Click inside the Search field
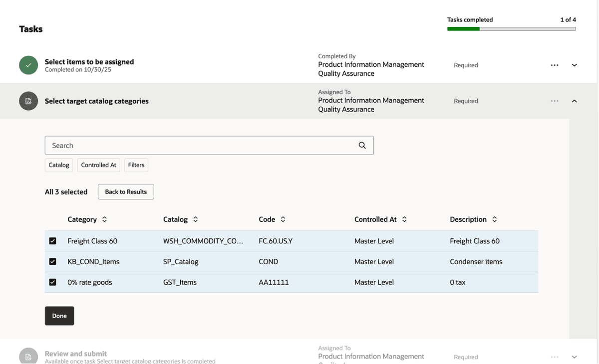The height and width of the screenshot is (364, 599). click(200, 145)
